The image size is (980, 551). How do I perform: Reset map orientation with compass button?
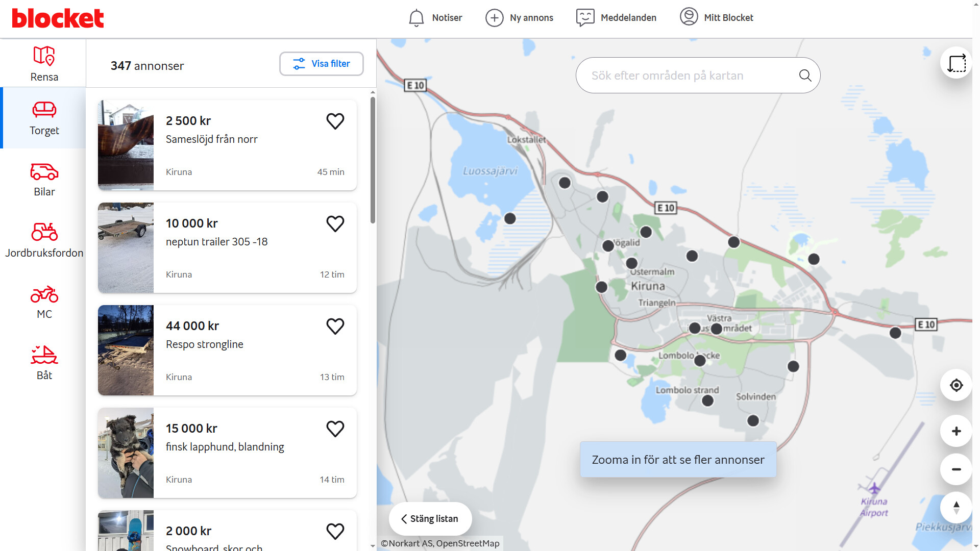[956, 508]
